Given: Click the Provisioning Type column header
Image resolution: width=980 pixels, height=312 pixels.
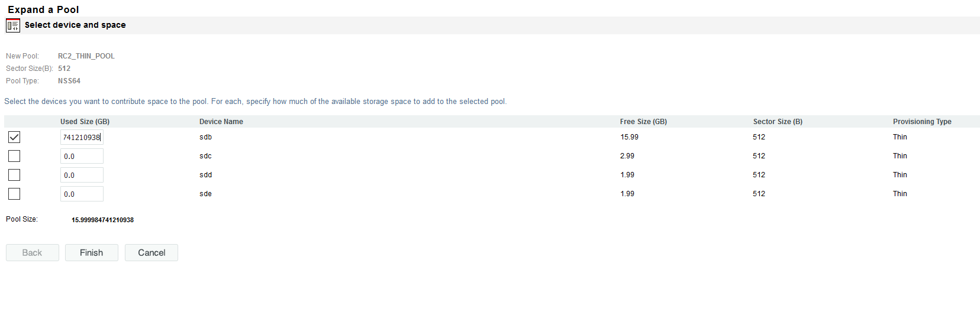Looking at the screenshot, I should (x=922, y=122).
